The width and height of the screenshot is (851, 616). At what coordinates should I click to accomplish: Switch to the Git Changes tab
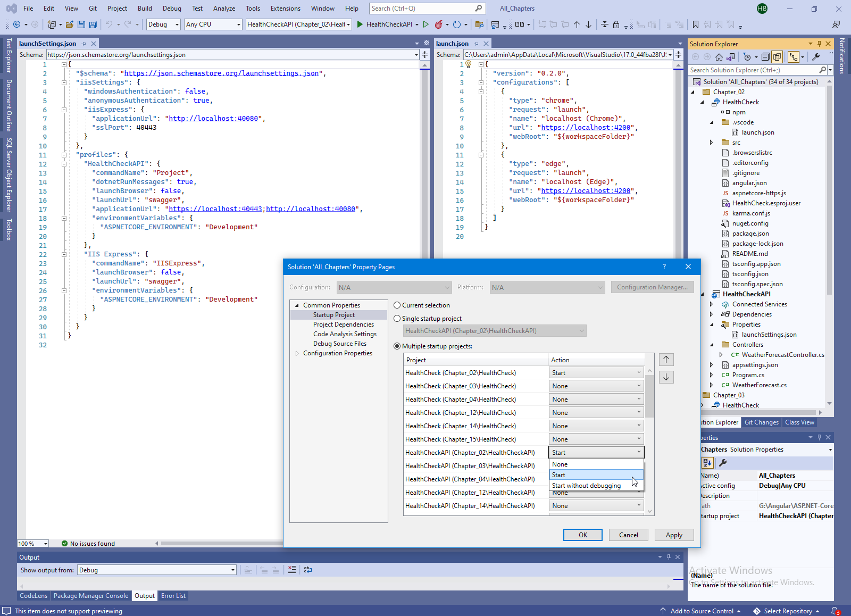click(761, 422)
